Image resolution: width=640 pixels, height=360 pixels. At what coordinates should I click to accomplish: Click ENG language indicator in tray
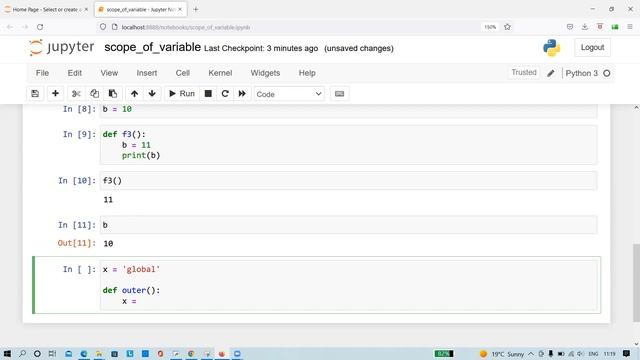(x=593, y=354)
